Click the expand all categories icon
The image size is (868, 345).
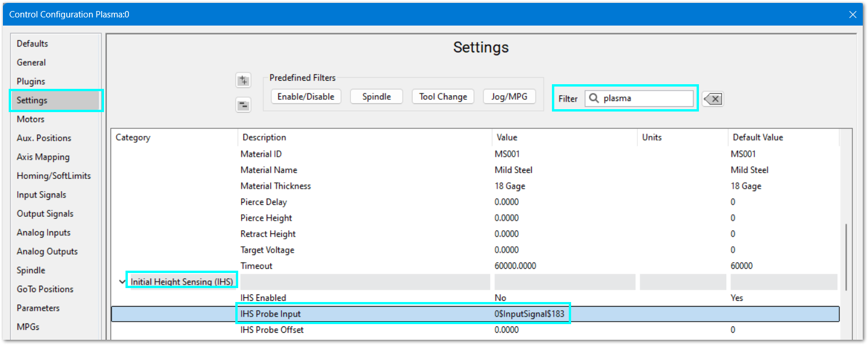coord(243,81)
